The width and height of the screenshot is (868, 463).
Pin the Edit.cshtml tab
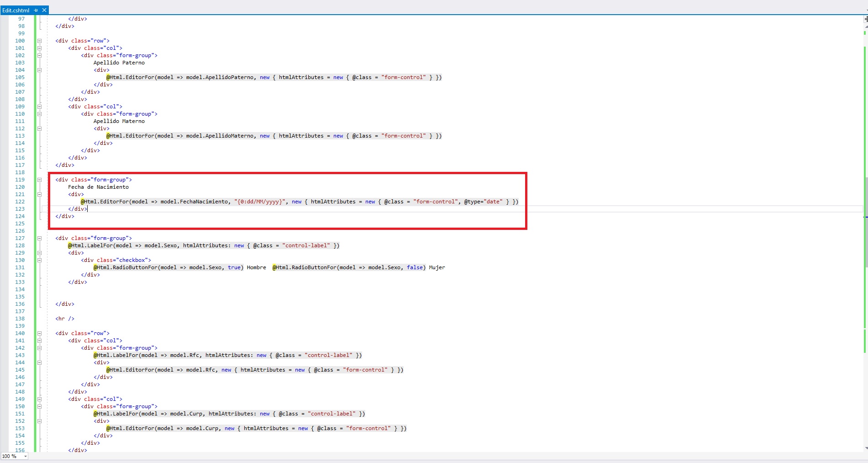(36, 10)
